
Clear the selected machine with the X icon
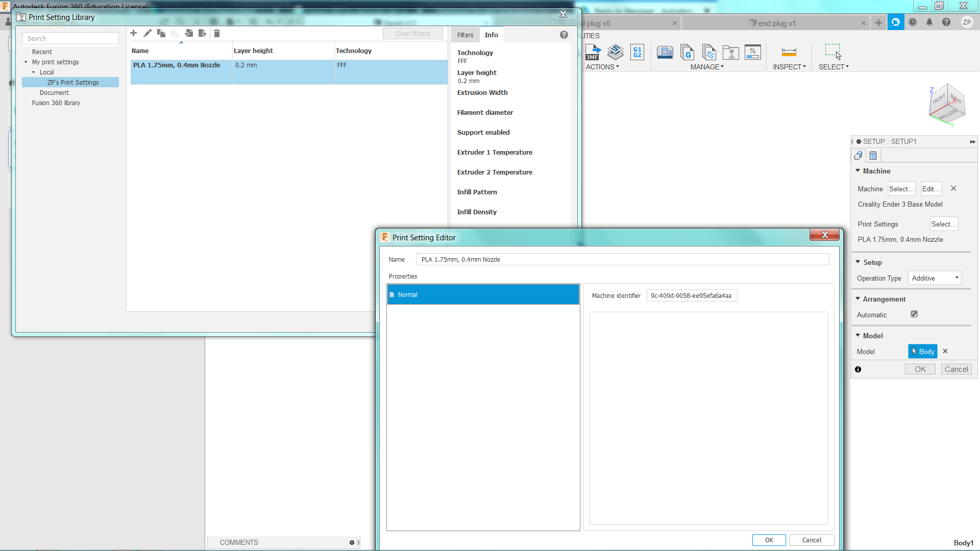tap(953, 188)
